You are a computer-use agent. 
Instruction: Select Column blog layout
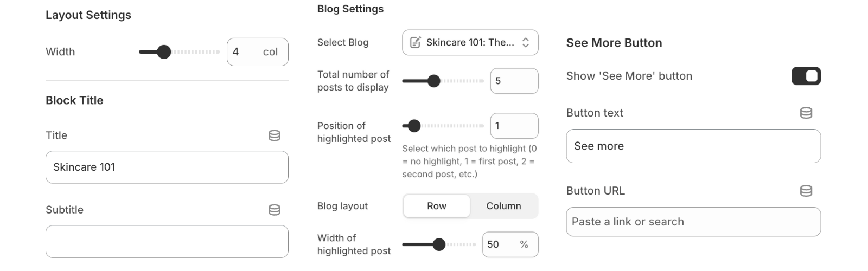pyautogui.click(x=503, y=206)
